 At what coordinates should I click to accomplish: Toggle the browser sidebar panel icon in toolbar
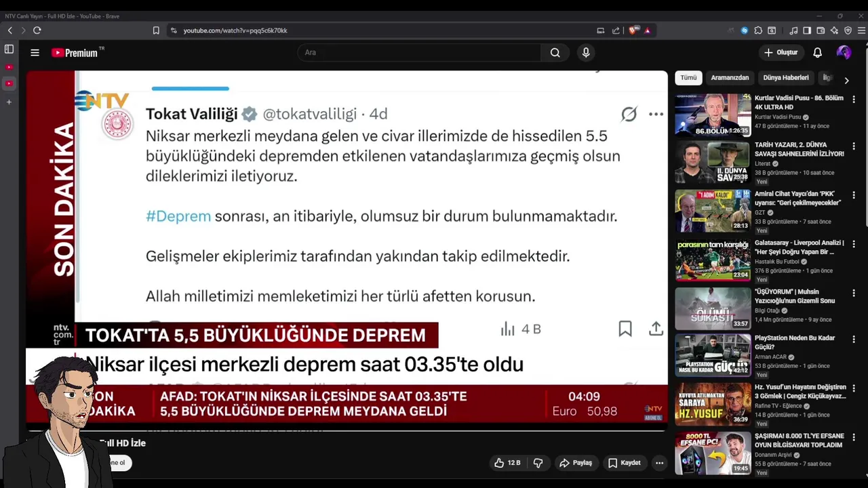pos(807,30)
